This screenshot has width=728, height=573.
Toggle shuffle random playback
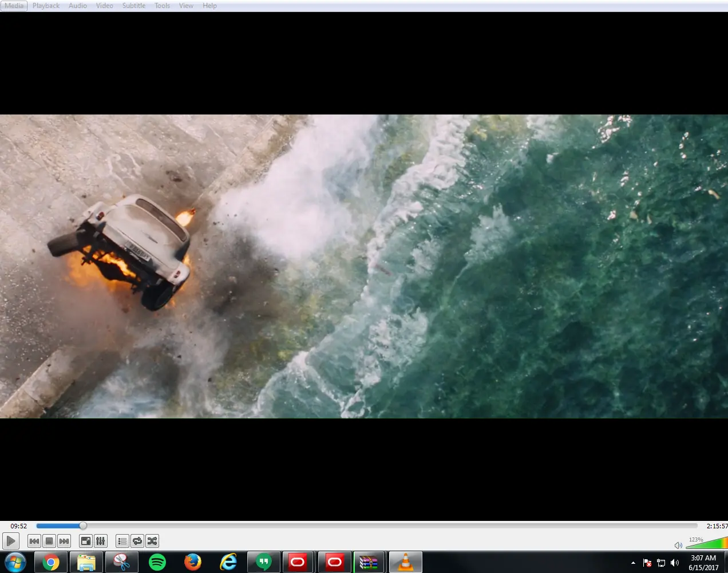(152, 541)
